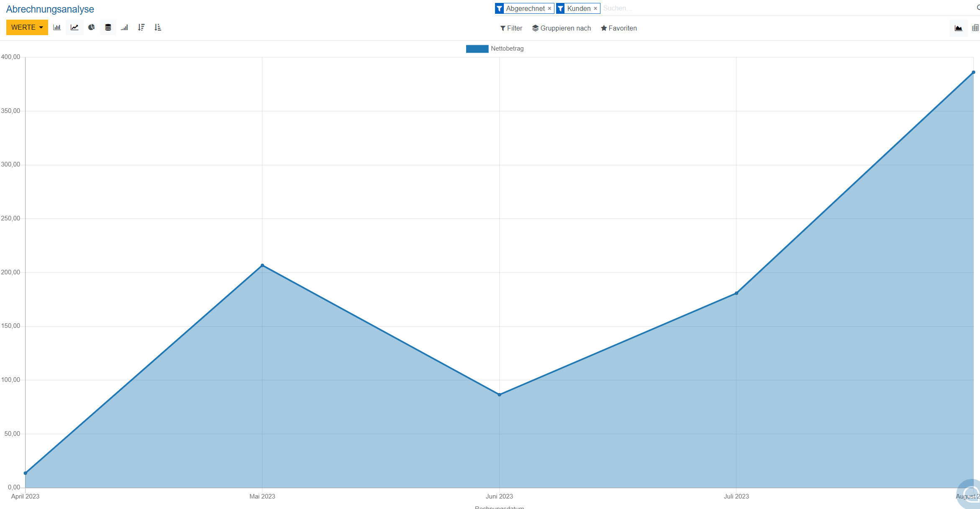Select the line chart icon

[74, 28]
